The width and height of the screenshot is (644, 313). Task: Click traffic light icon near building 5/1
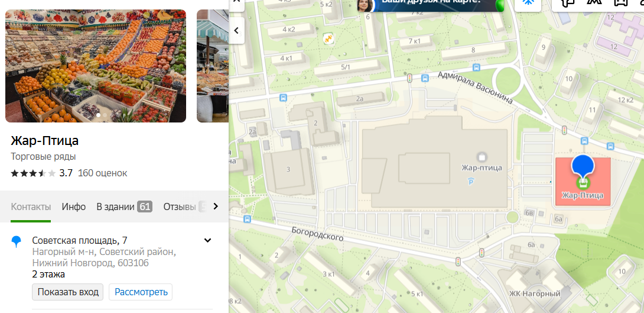(x=409, y=78)
